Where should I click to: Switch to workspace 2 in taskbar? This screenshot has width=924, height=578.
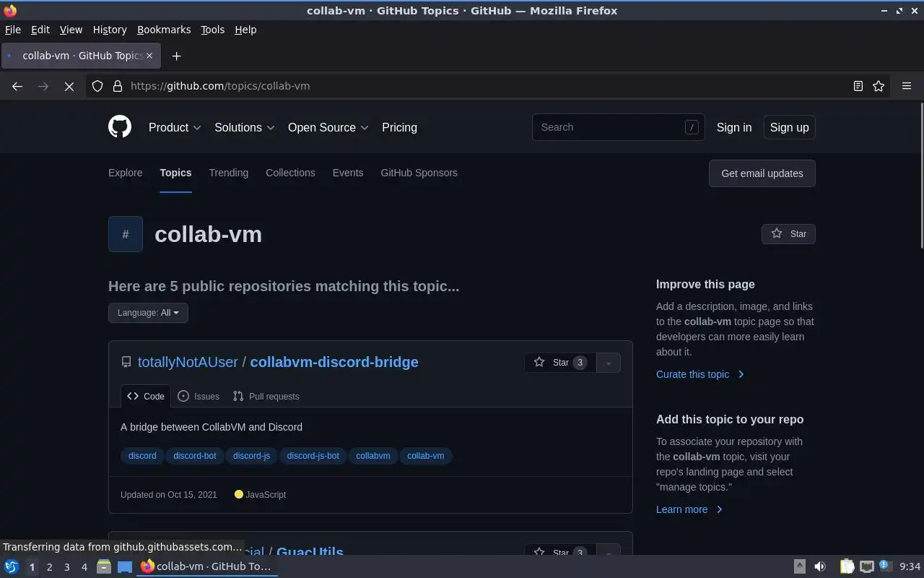click(x=49, y=567)
